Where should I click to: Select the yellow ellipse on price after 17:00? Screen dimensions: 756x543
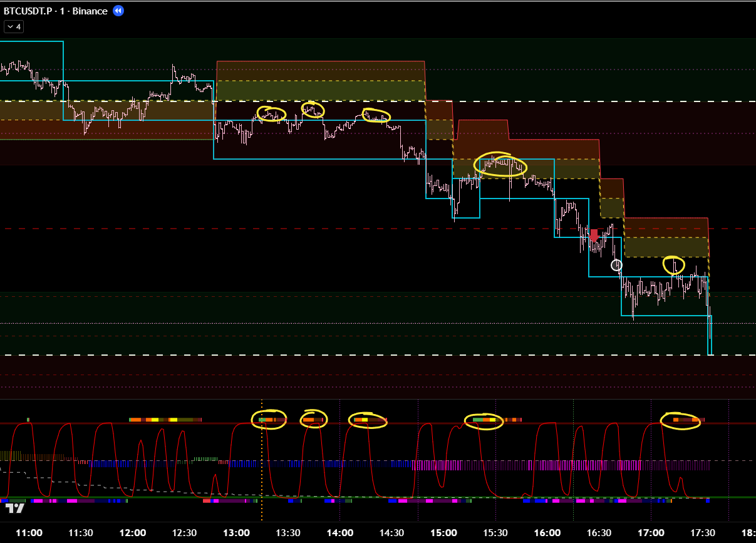[674, 265]
